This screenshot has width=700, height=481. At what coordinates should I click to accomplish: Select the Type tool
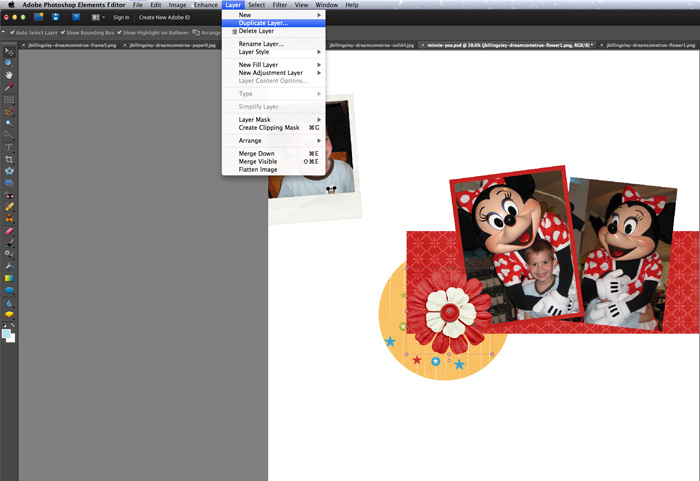(9, 147)
